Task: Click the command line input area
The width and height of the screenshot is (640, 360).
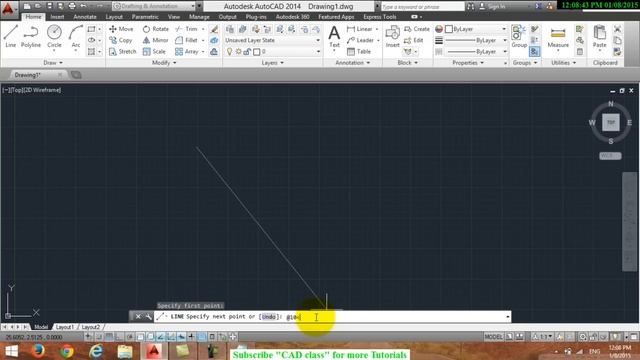Action: pos(332,317)
